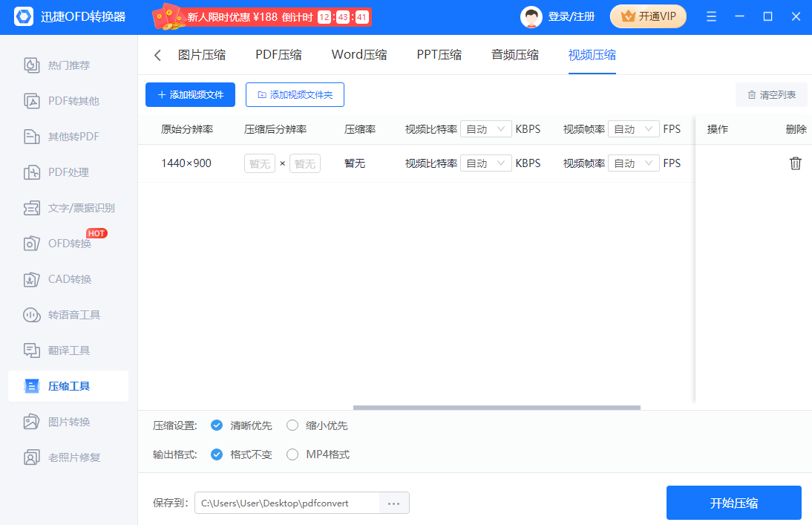Switch to PPT压缩 tab

(439, 55)
